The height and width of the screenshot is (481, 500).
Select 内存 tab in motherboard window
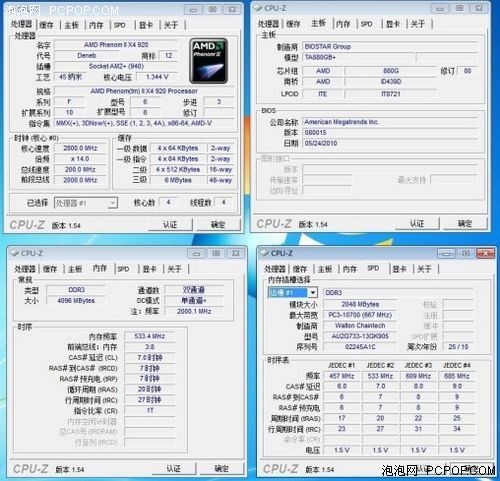[343, 24]
